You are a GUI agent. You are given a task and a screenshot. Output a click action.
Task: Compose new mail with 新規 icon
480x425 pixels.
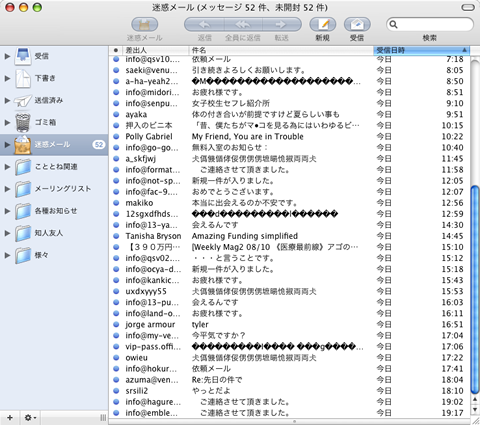[323, 24]
